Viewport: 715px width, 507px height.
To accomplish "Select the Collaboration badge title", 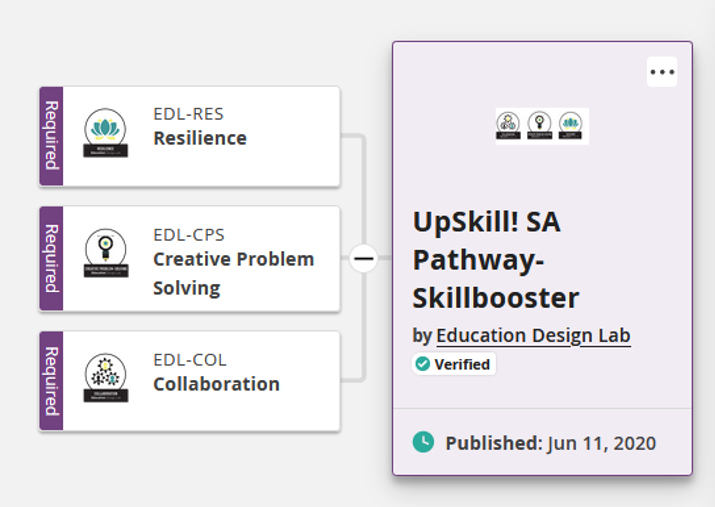I will (x=216, y=384).
